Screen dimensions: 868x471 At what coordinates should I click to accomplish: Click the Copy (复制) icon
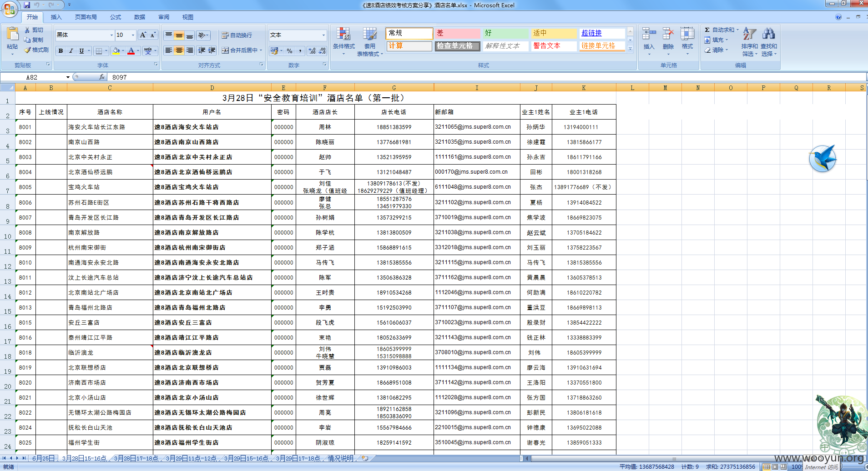pyautogui.click(x=27, y=40)
